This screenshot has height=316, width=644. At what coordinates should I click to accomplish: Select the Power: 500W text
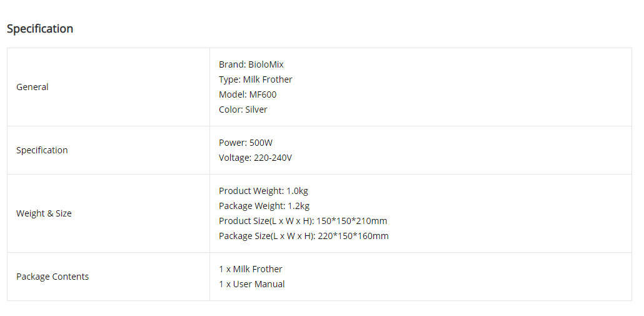pos(246,143)
